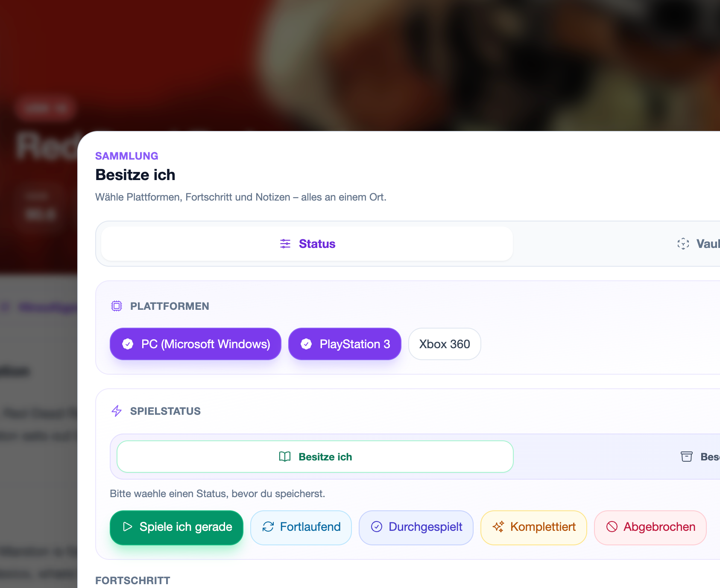This screenshot has height=588, width=720.
Task: Click the Abgebrochen ban circle icon
Action: click(x=612, y=527)
